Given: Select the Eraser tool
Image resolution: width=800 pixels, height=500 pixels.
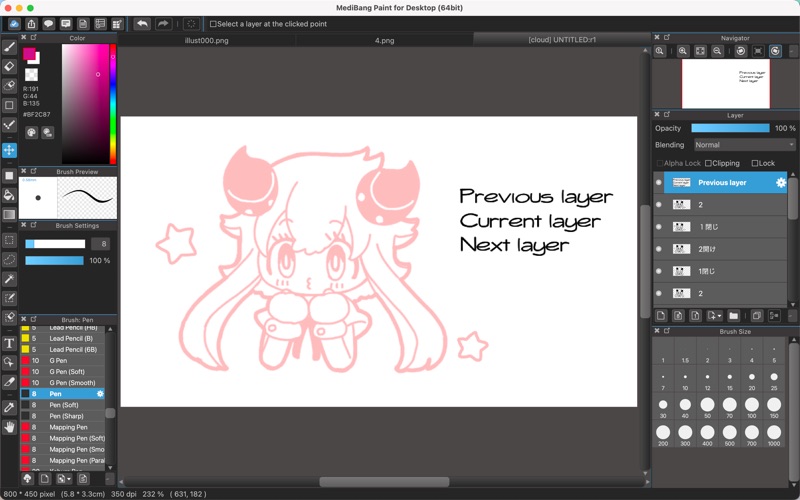Looking at the screenshot, I should [9, 66].
